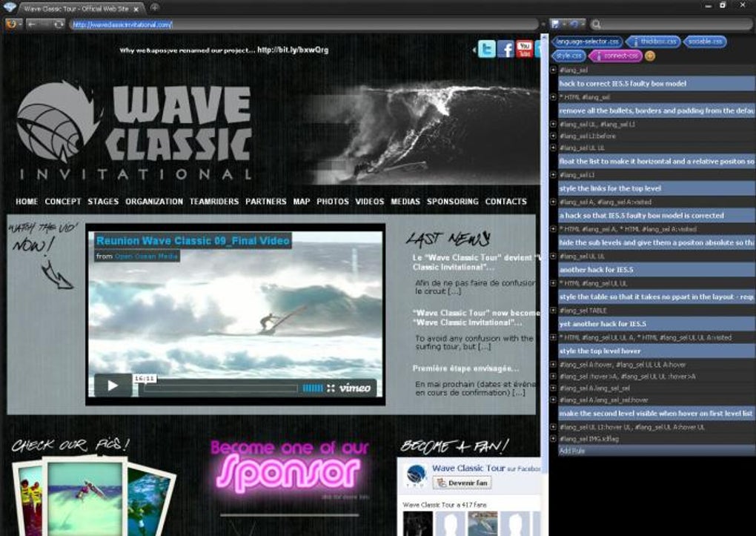
Task: Expand the #lang_sel A:hover rule
Action: coord(554,364)
